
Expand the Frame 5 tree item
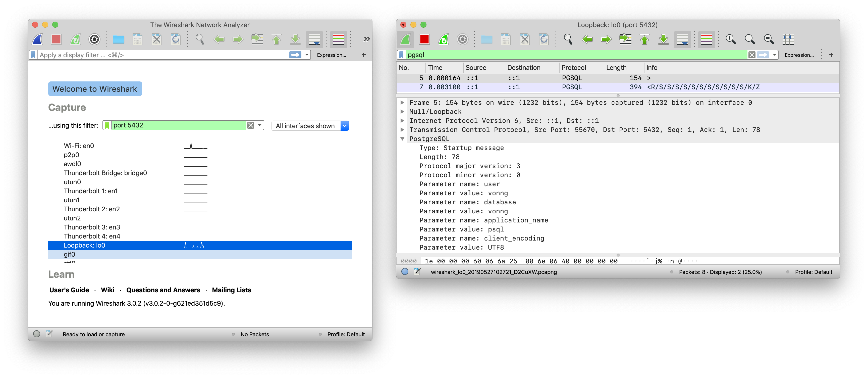(x=402, y=103)
